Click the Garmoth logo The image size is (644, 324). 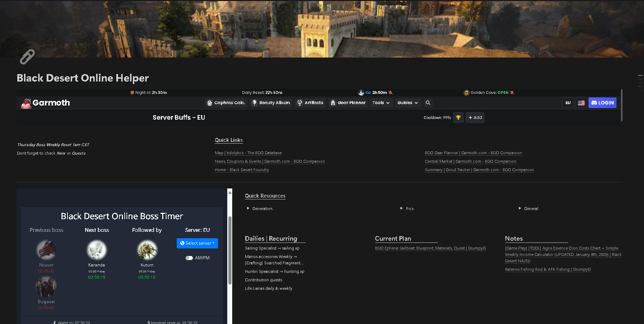[x=45, y=103]
